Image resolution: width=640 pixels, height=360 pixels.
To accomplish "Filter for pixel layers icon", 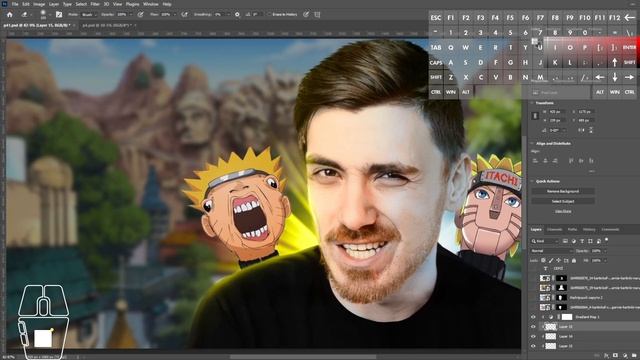I will (x=565, y=241).
